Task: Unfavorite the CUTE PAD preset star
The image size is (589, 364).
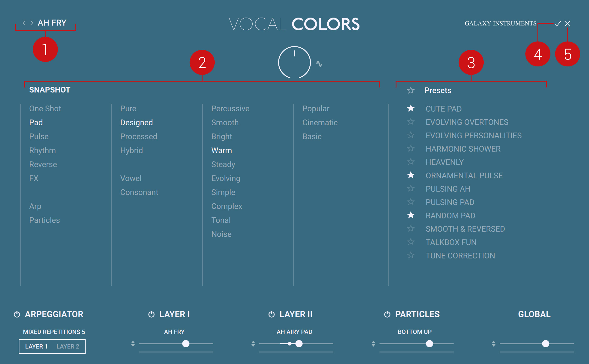Action: click(x=411, y=108)
